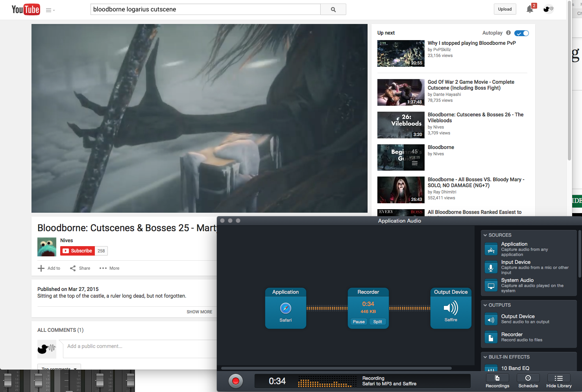Click the Ray Dhimitri channel link
Image resolution: width=582 pixels, height=392 pixels.
click(x=445, y=192)
